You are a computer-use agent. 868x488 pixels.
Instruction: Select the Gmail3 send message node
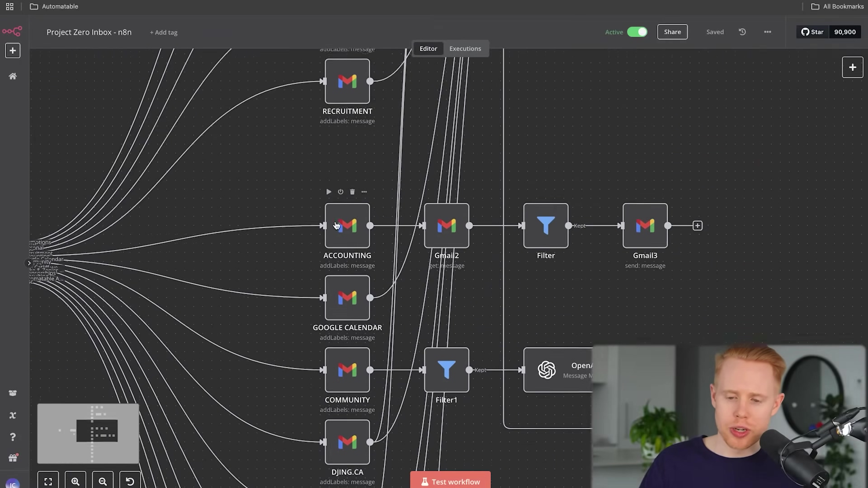tap(645, 225)
